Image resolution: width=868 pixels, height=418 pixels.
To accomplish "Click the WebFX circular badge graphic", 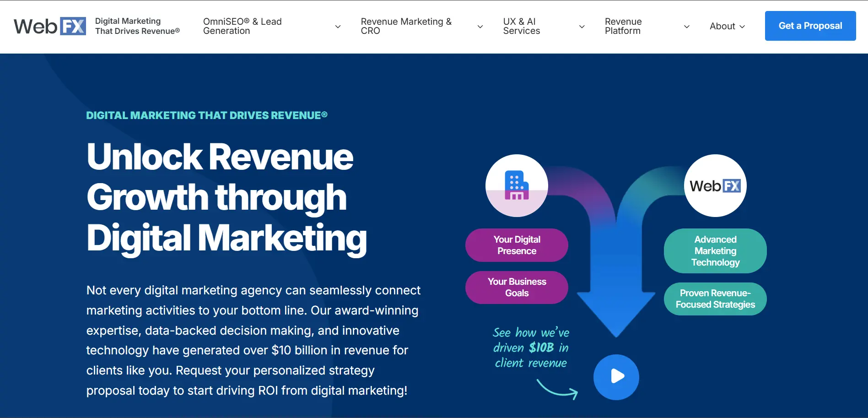I will tap(714, 185).
